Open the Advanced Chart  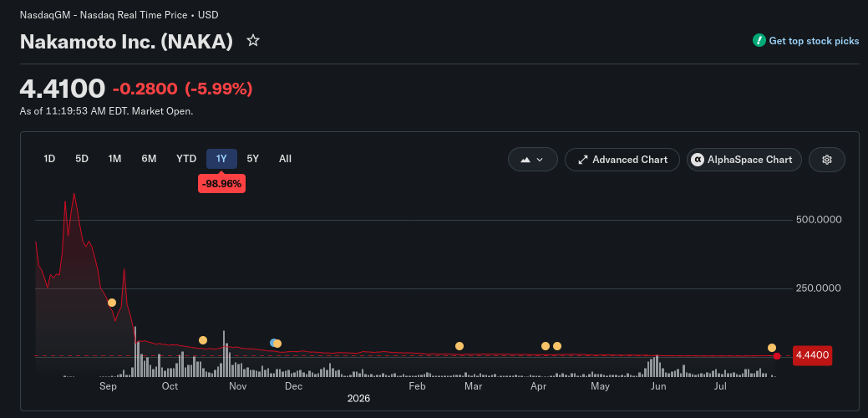coord(622,160)
